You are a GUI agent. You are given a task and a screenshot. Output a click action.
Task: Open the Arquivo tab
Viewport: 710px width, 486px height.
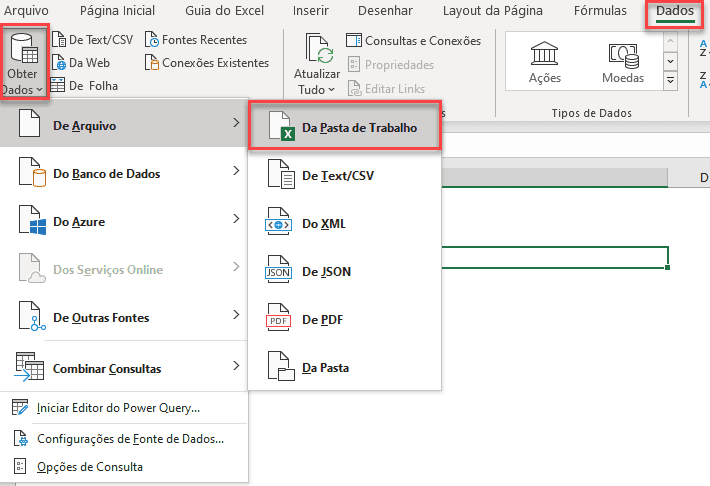[26, 10]
